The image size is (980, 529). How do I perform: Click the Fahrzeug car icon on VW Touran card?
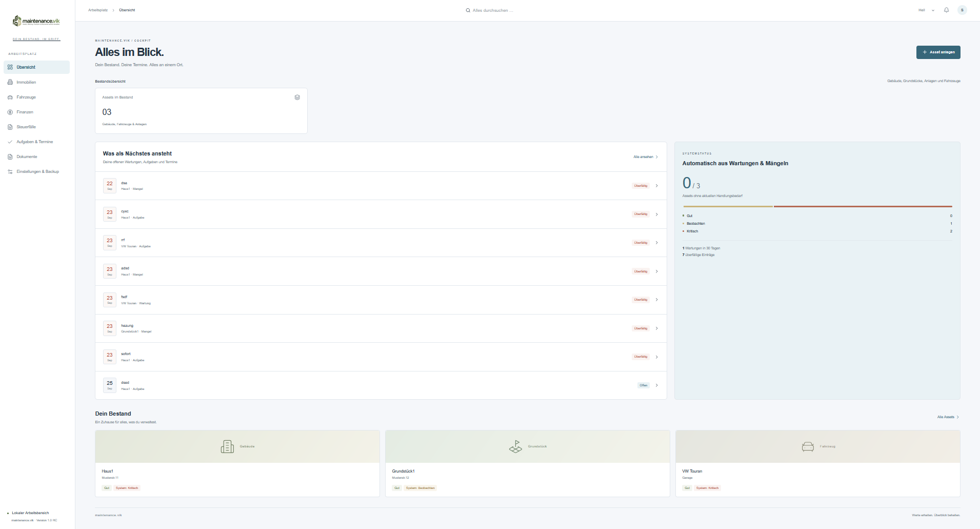808,446
